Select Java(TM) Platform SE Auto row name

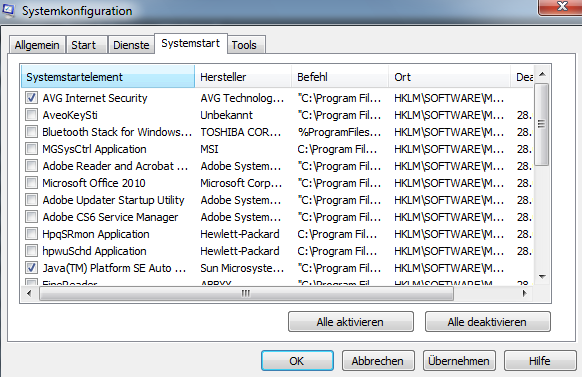(x=114, y=268)
